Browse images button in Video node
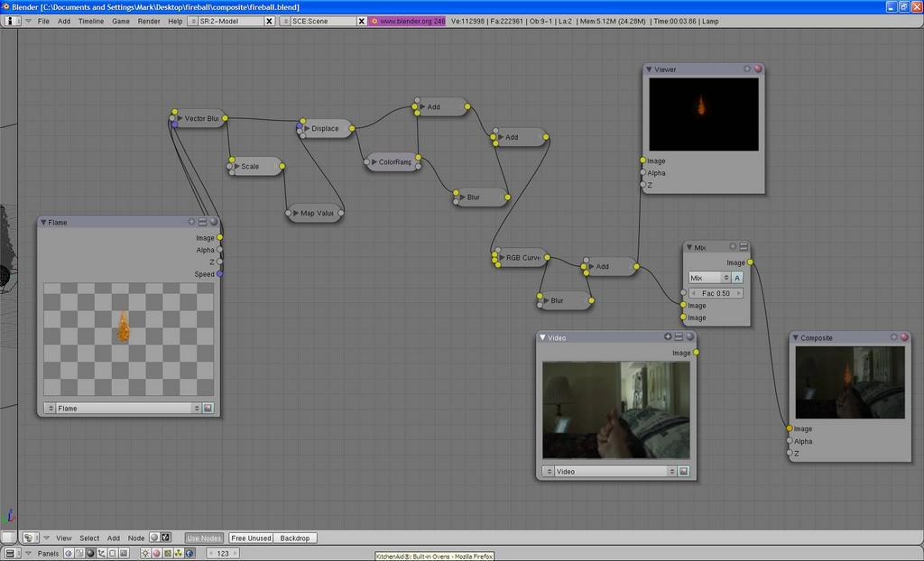 pyautogui.click(x=684, y=472)
